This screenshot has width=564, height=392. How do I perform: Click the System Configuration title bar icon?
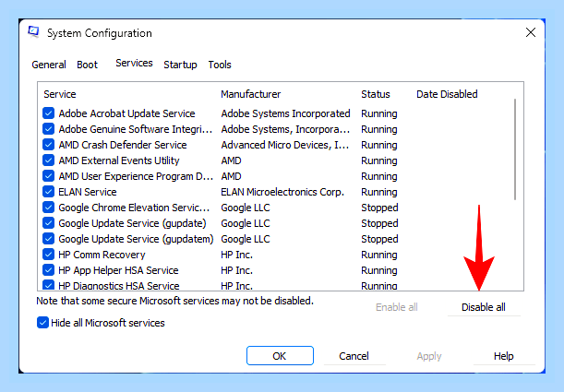[33, 32]
